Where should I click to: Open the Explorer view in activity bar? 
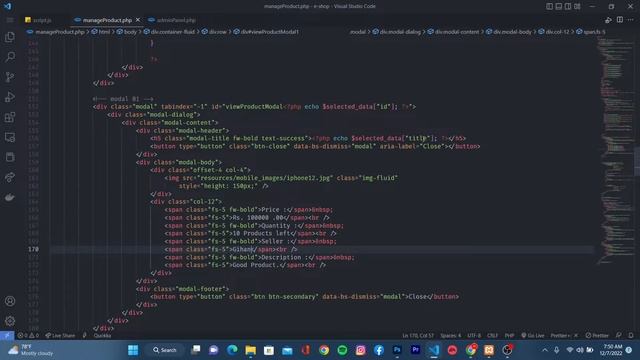[x=10, y=37]
